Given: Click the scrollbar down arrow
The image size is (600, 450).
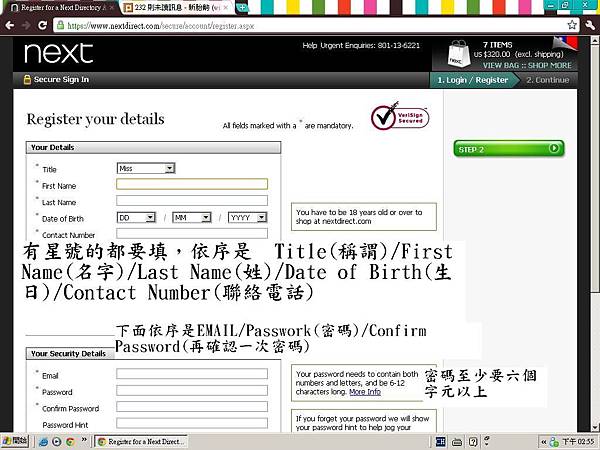Looking at the screenshot, I should tap(595, 427).
